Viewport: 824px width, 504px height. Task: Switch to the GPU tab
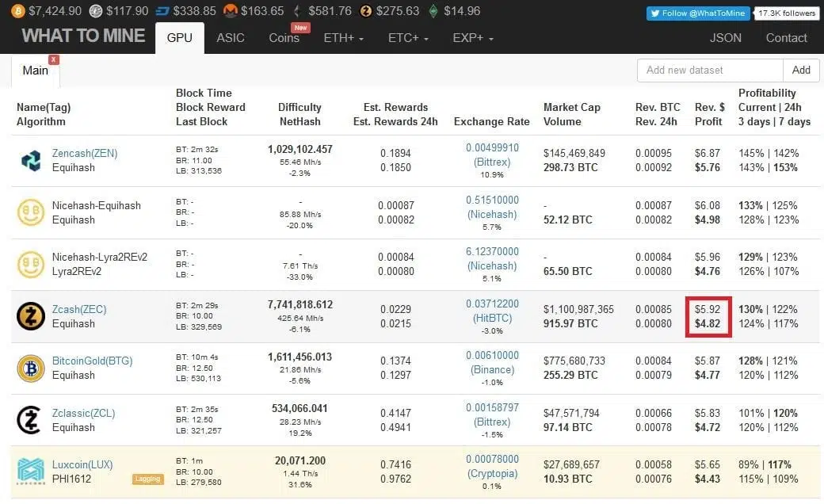[x=180, y=38]
